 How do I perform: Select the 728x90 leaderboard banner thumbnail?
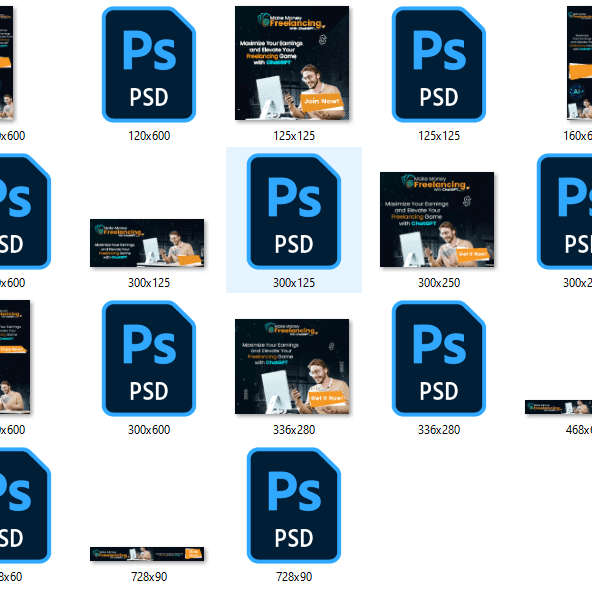pos(147,554)
